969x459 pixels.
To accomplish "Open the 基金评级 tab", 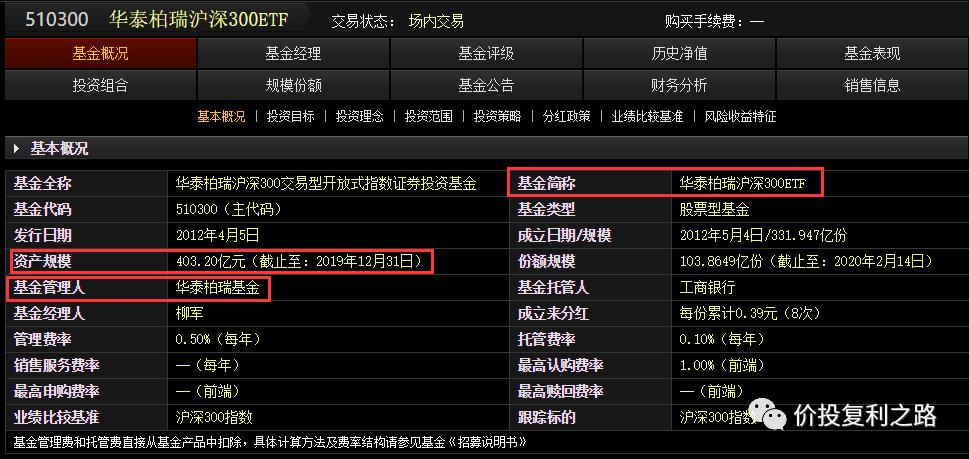I will 486,53.
